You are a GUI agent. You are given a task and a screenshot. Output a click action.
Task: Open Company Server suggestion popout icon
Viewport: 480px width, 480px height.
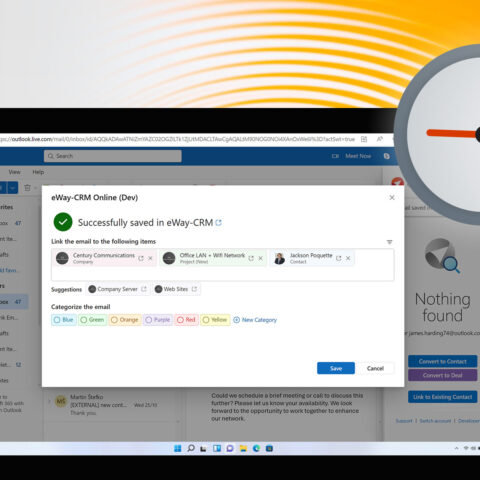(144, 289)
